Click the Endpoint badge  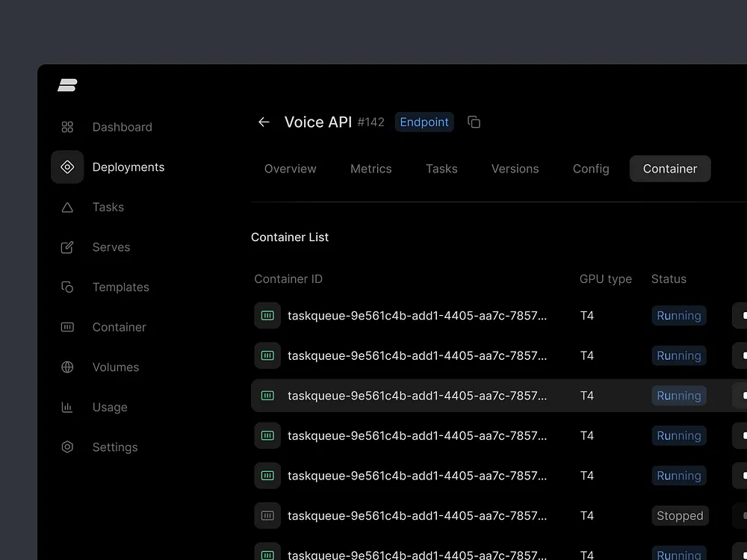424,122
